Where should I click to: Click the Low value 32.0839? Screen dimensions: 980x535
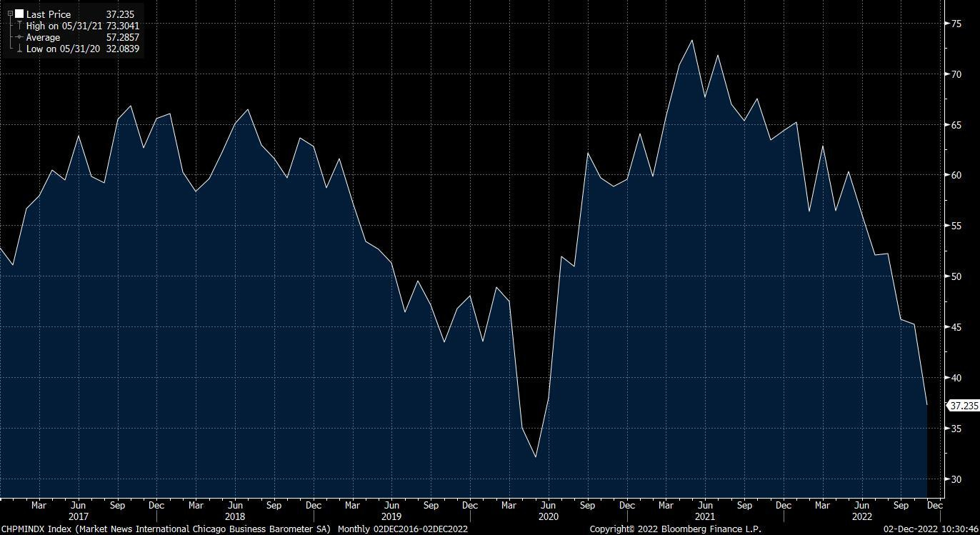tap(121, 49)
